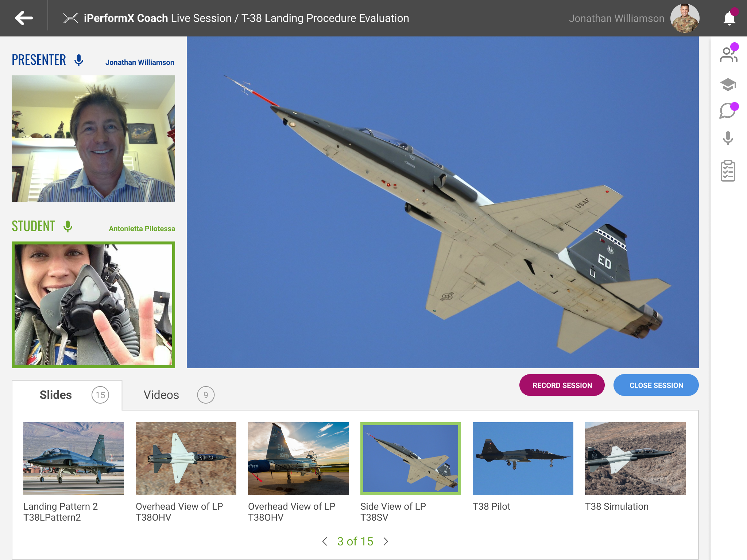Screen dimensions: 747x560
Task: Click the Slides count badge 15
Action: [x=100, y=395]
